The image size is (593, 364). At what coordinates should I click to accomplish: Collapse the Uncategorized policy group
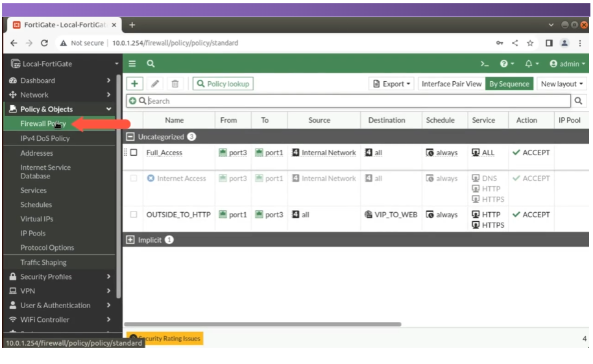pyautogui.click(x=130, y=137)
